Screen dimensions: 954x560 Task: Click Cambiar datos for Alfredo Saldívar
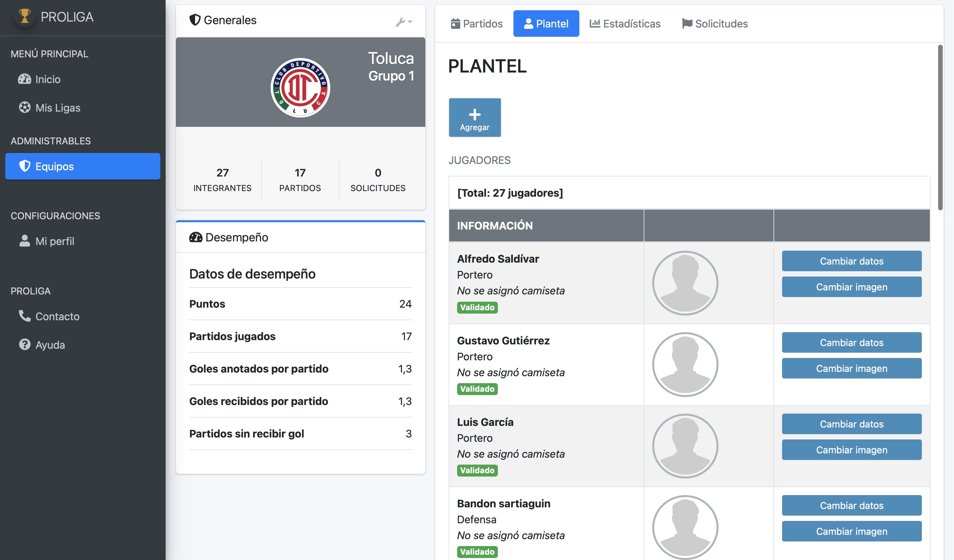[x=851, y=261]
